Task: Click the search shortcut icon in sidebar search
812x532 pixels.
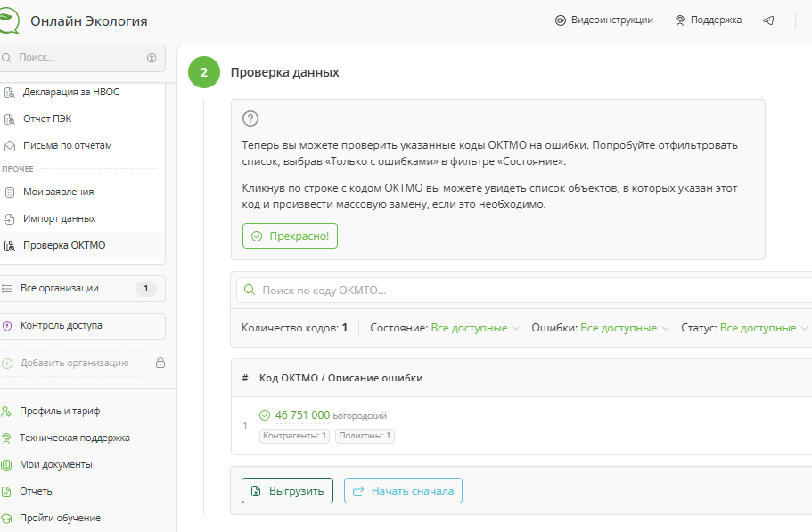Action: pos(152,58)
